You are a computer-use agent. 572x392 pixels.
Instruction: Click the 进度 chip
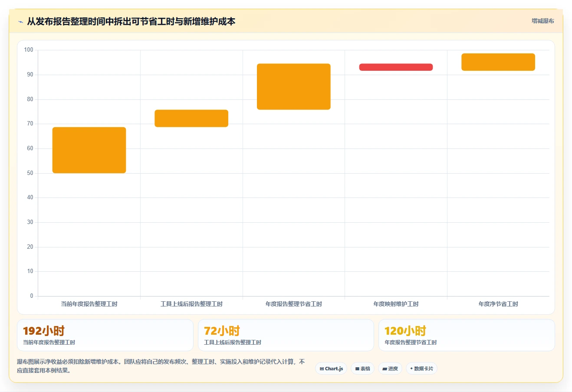click(390, 369)
